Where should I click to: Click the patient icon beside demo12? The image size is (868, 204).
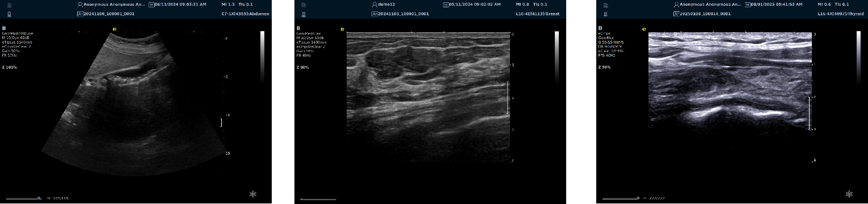point(375,4)
